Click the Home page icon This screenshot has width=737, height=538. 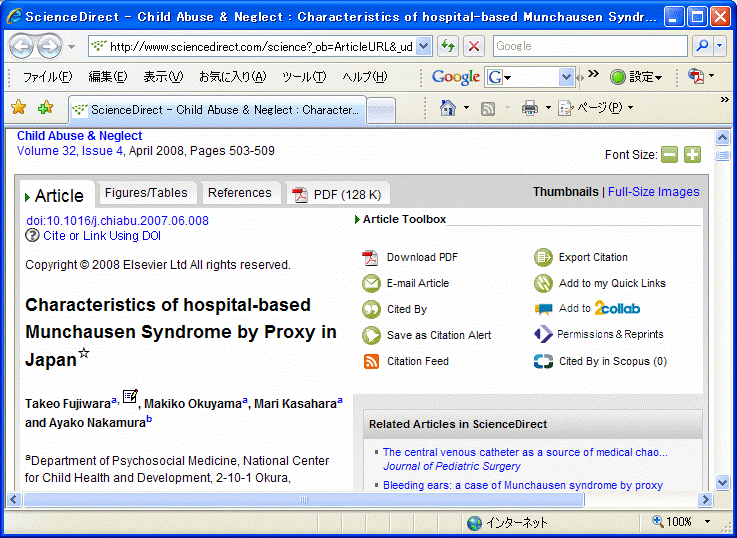(x=447, y=108)
